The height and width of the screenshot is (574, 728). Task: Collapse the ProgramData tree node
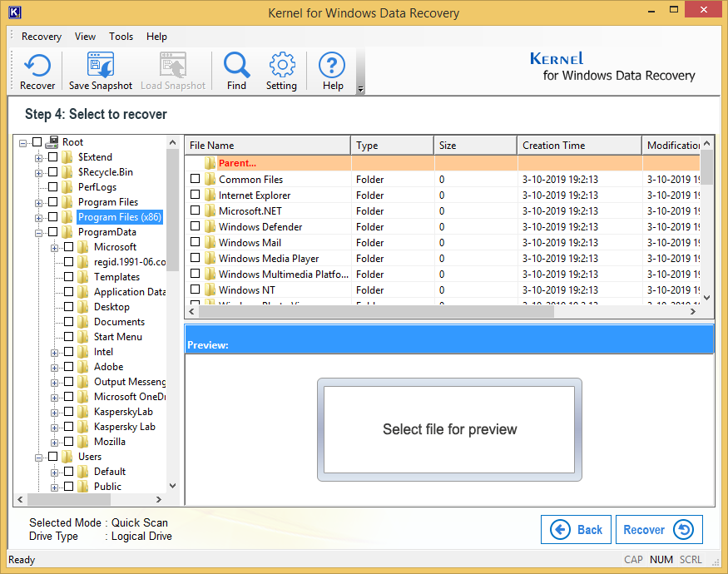point(38,233)
